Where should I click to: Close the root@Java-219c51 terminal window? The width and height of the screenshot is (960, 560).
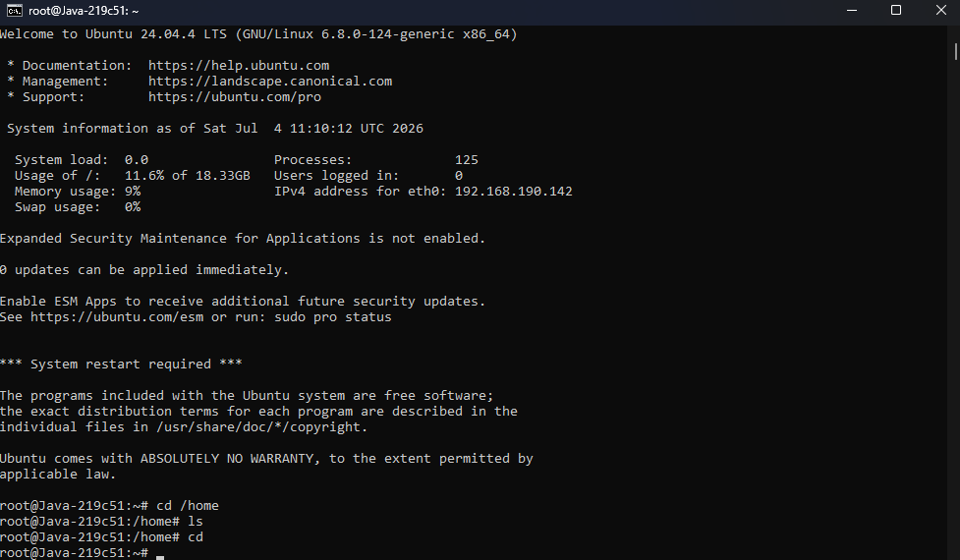(x=941, y=11)
